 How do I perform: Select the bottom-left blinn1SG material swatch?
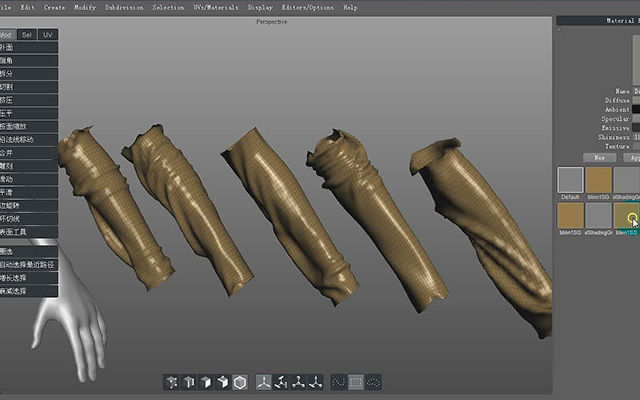pos(570,216)
